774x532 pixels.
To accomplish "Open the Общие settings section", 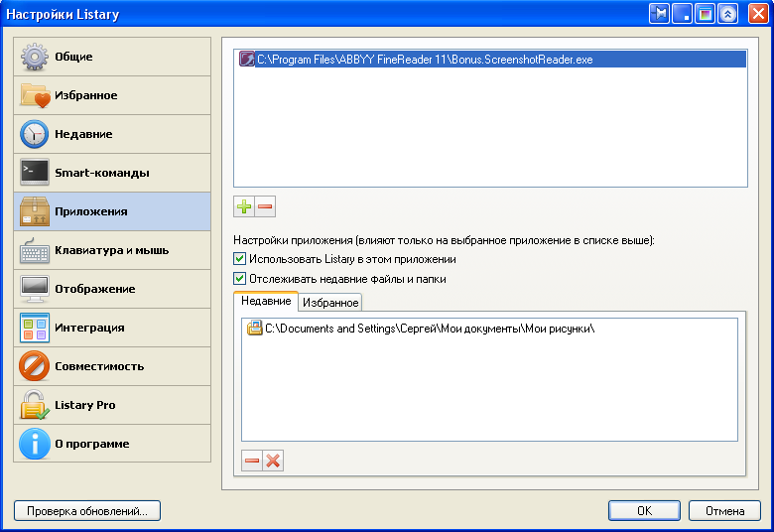I will pyautogui.click(x=112, y=57).
